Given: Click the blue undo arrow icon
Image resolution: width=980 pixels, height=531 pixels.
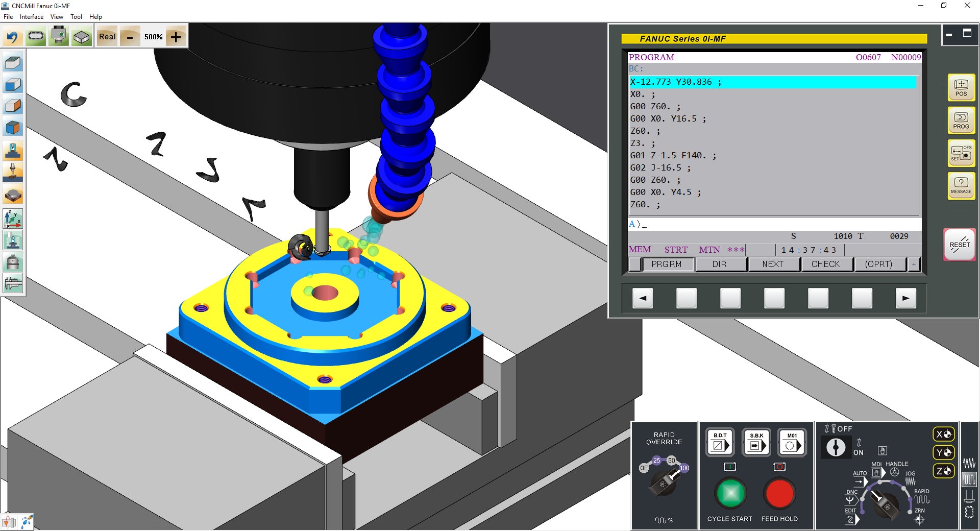Looking at the screenshot, I should click(12, 37).
